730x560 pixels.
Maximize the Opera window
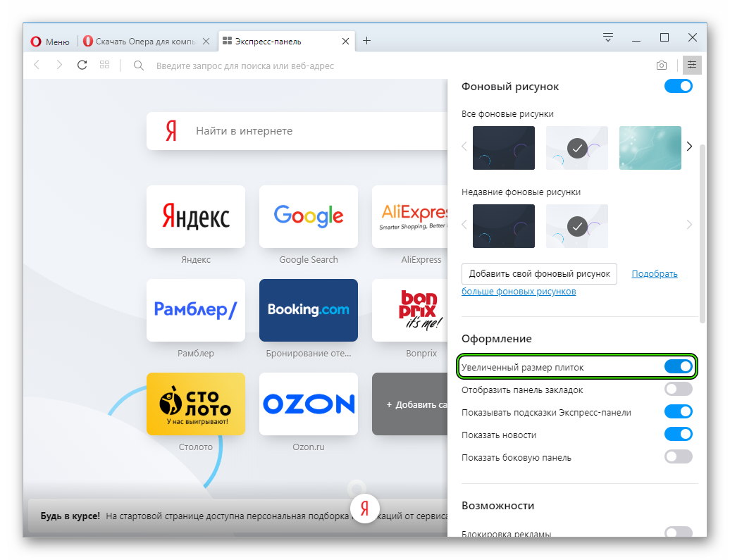coord(664,38)
